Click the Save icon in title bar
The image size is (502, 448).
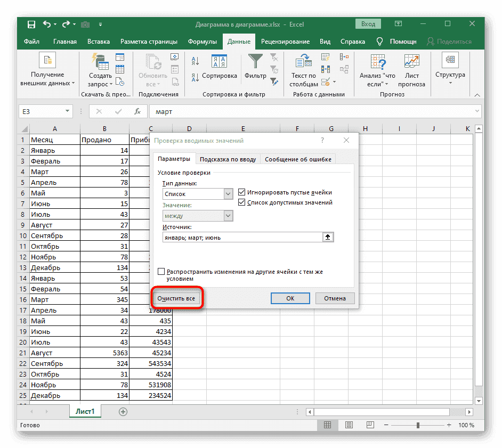pos(31,24)
